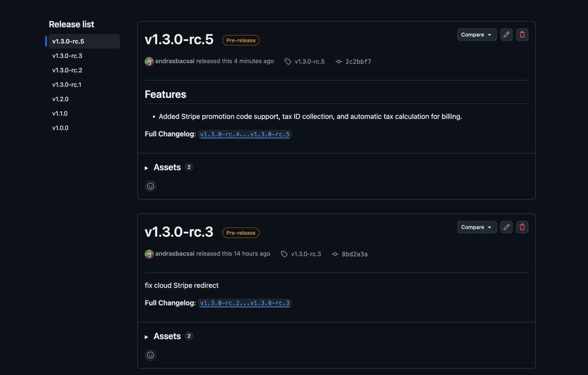588x375 pixels.
Task: Open andrasbacsai profile in rc.3 release
Action: [174, 253]
